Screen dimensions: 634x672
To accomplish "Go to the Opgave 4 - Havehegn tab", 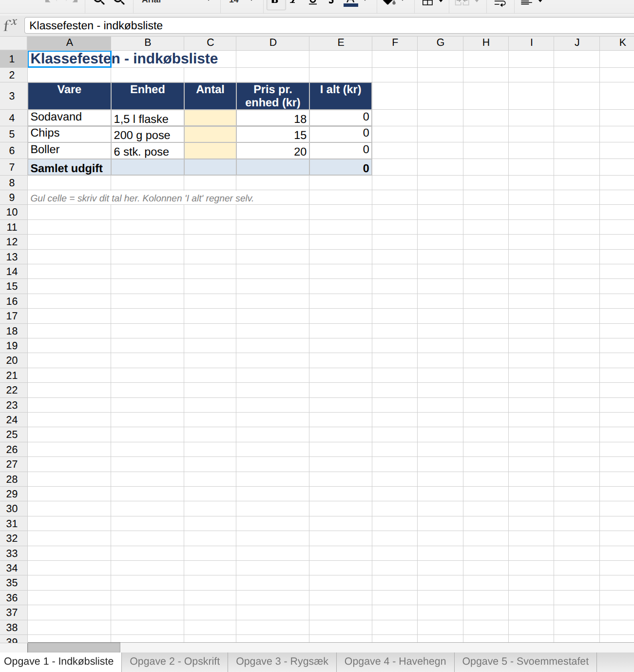I will (x=395, y=662).
